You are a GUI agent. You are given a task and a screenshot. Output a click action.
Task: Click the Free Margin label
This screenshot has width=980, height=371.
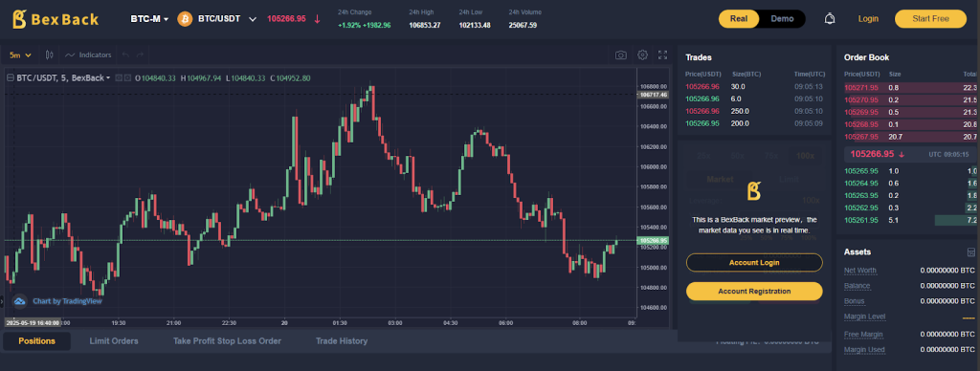click(864, 334)
